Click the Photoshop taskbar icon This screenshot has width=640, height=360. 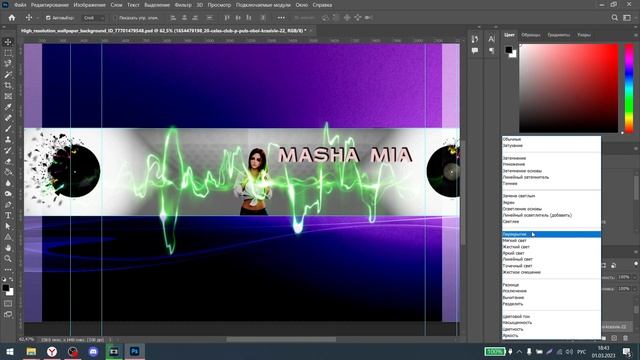click(134, 351)
